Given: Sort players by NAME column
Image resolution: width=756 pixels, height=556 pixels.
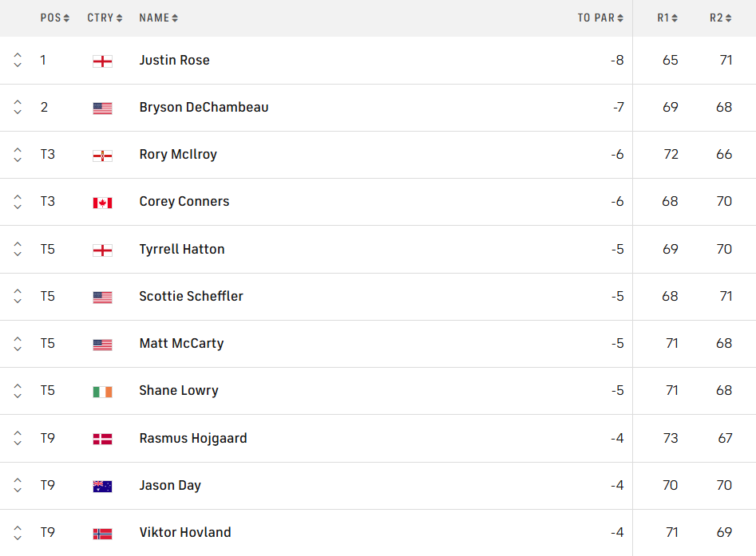Looking at the screenshot, I should (158, 18).
